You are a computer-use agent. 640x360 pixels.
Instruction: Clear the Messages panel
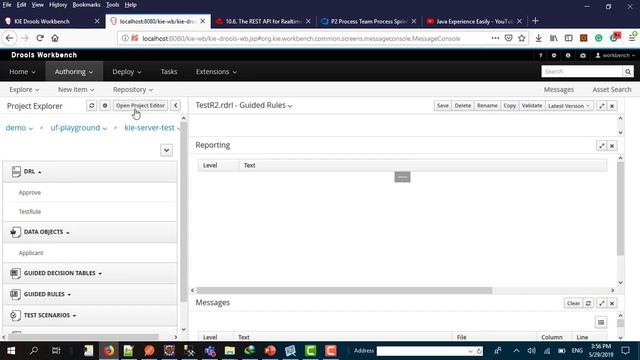(x=573, y=303)
